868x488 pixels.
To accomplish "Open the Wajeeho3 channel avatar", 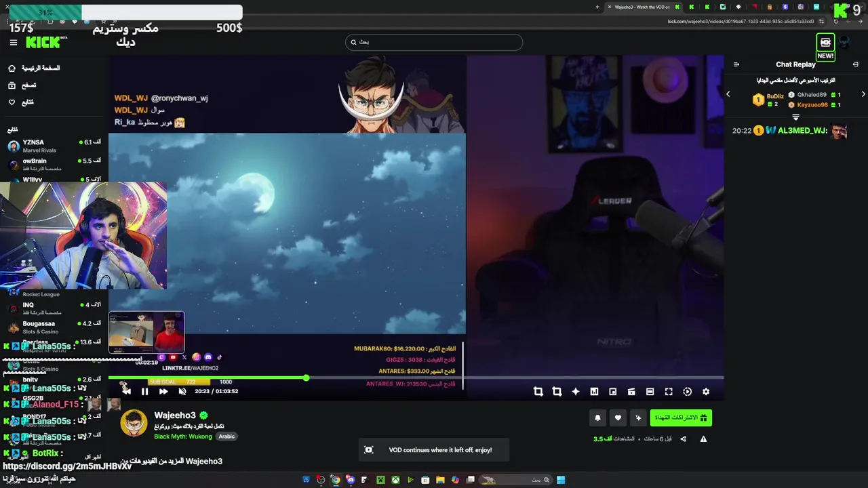I will (134, 423).
